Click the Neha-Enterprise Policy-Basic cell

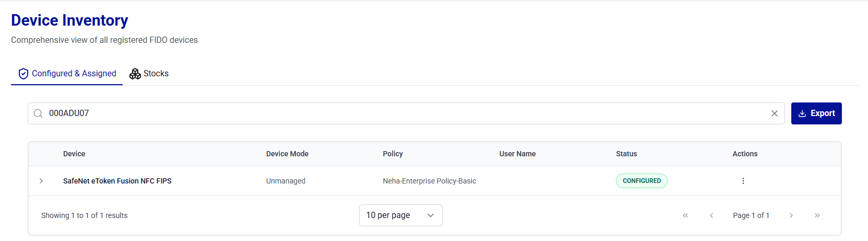(x=430, y=181)
